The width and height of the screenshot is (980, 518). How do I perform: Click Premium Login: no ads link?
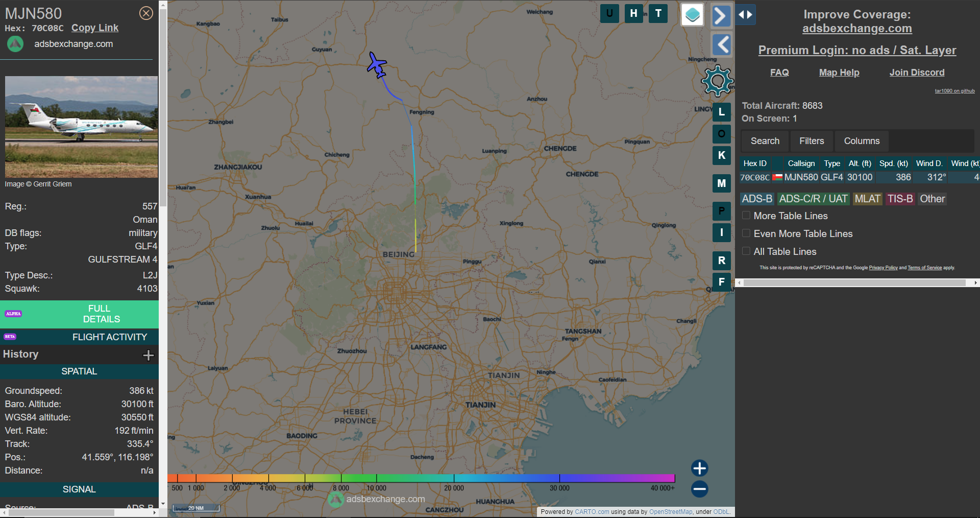pos(857,50)
